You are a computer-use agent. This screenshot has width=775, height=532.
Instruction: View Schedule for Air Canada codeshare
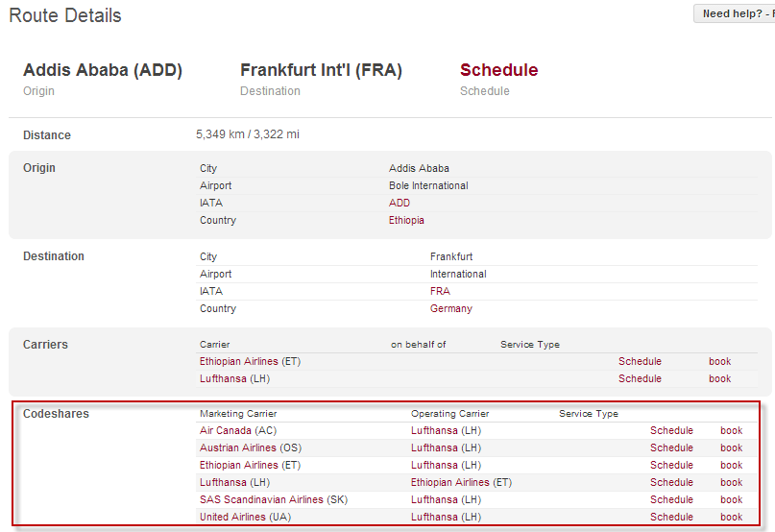[x=671, y=430]
